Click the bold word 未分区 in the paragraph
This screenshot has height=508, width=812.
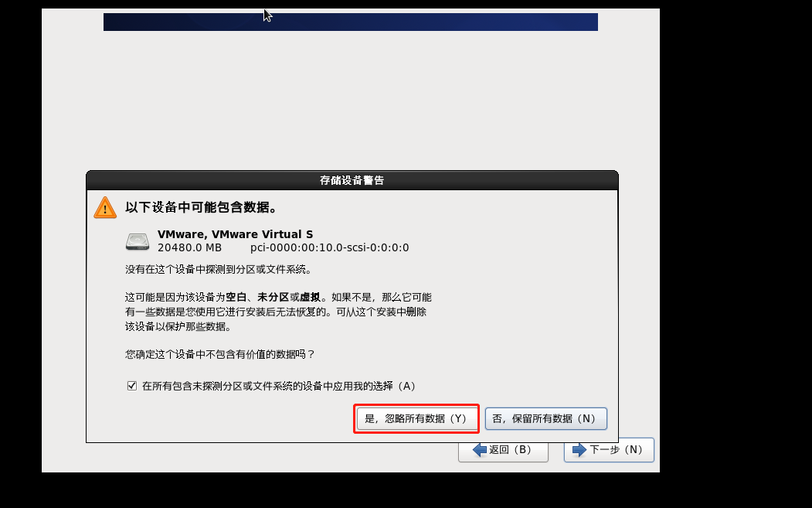pyautogui.click(x=273, y=297)
